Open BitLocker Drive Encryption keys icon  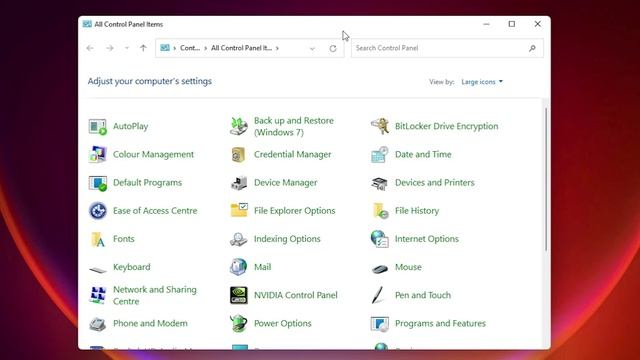[x=380, y=126]
